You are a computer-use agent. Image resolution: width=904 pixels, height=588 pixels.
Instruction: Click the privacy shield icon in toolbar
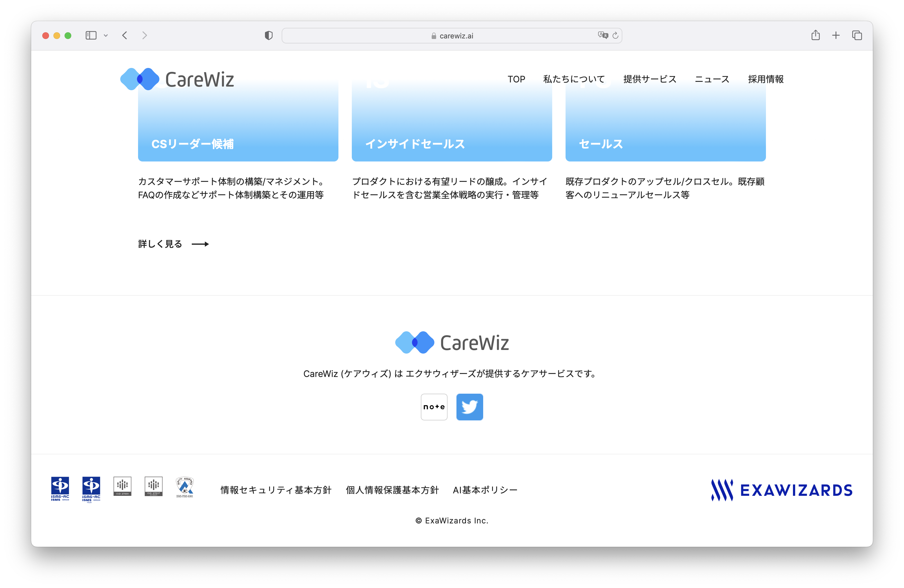[x=269, y=36]
